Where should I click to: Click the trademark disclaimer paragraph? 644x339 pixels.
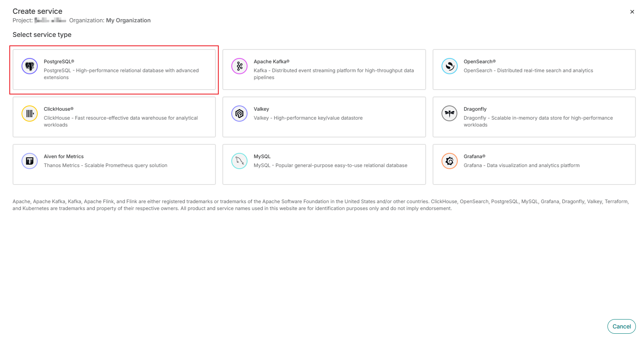[x=321, y=205]
